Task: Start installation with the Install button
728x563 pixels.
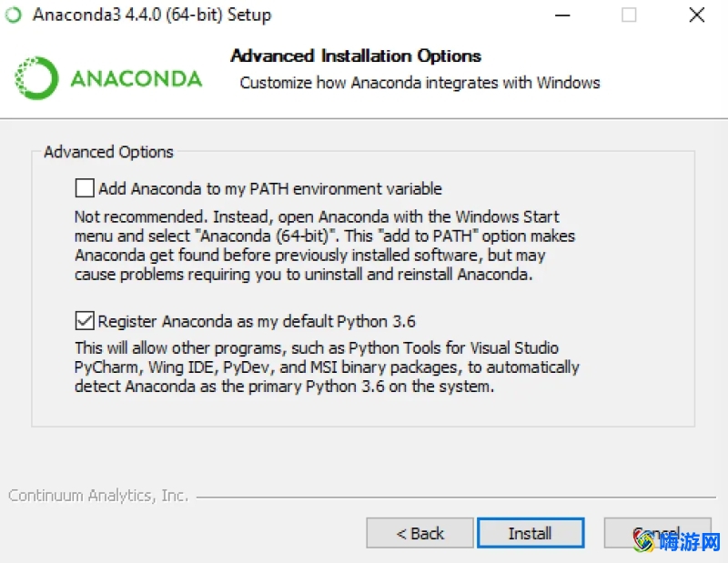Action: click(x=531, y=533)
